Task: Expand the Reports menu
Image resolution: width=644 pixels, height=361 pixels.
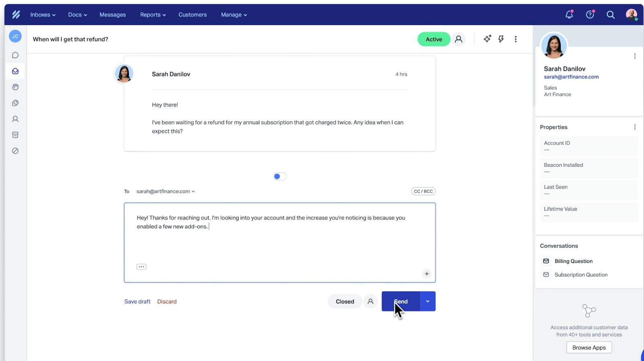Action: pos(153,14)
